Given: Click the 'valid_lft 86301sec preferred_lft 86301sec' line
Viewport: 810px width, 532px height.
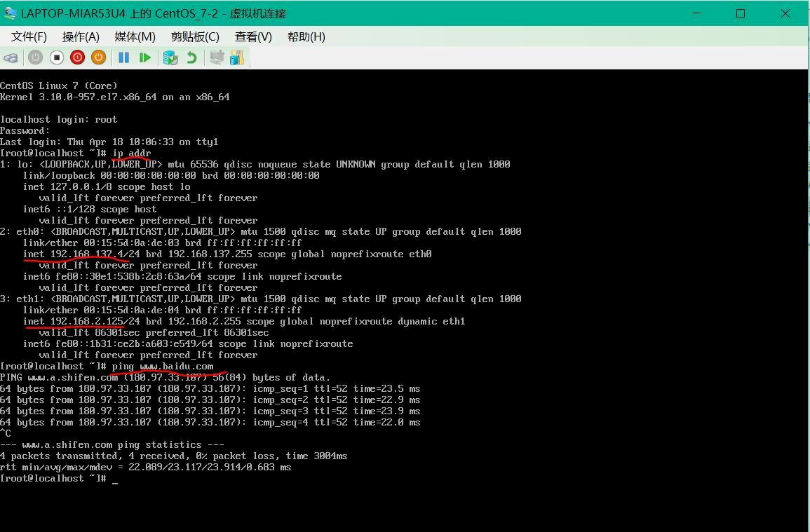Looking at the screenshot, I should pos(154,333).
